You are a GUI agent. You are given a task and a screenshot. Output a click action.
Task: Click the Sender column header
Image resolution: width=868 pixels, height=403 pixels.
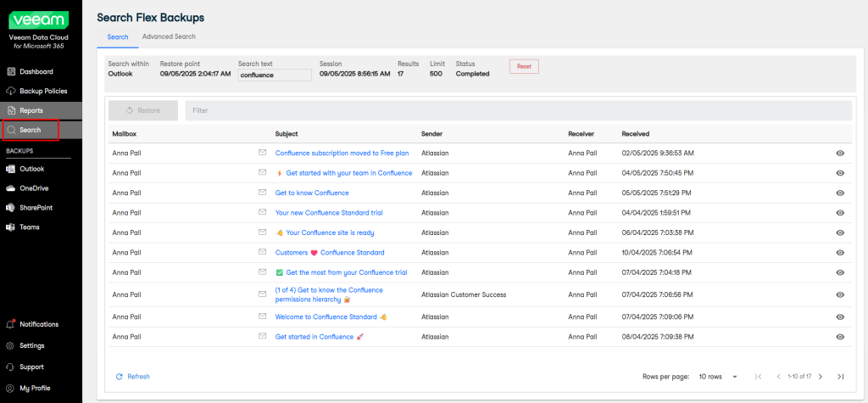431,134
